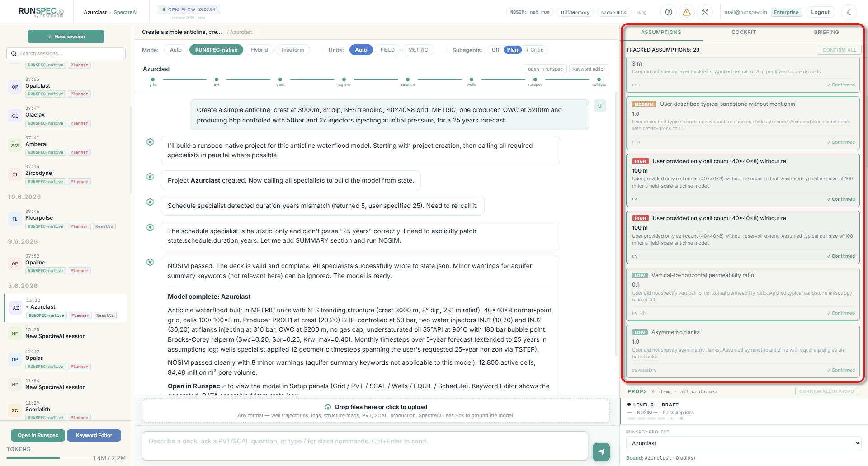This screenshot has width=868, height=466.
Task: Click the drop files upload area
Action: 376,410
